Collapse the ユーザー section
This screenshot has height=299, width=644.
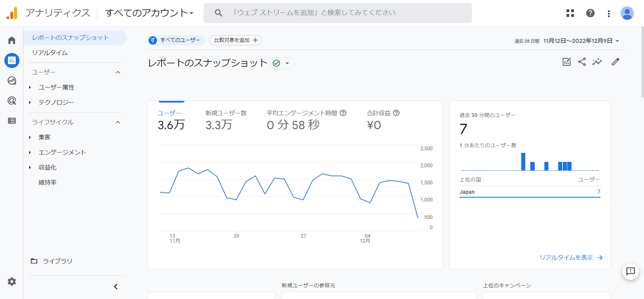pos(118,72)
